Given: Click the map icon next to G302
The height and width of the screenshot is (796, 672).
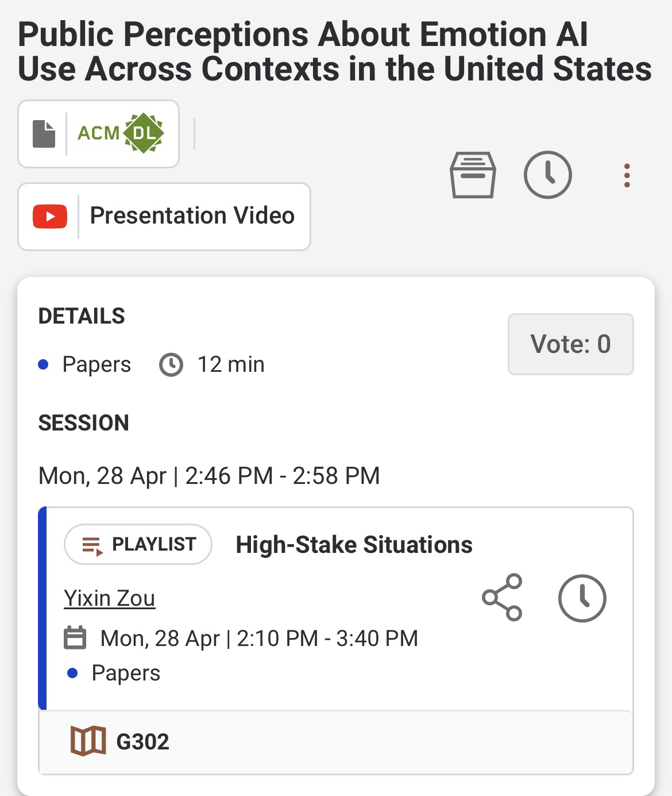Looking at the screenshot, I should pos(88,741).
